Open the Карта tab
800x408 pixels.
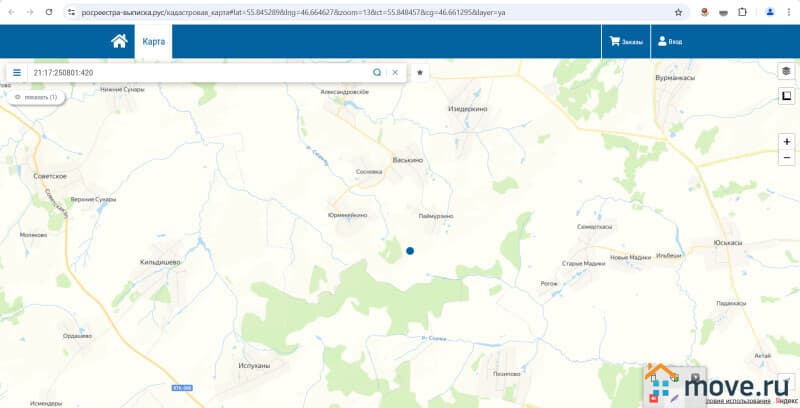click(153, 42)
